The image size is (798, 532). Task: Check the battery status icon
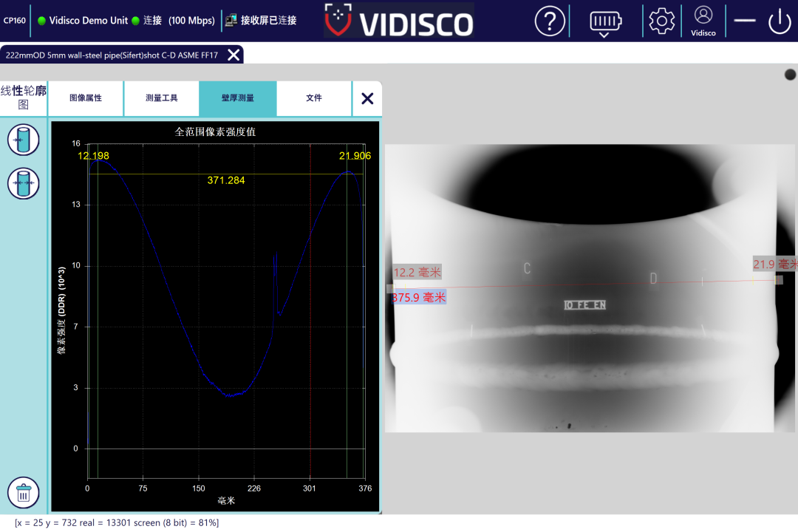605,23
